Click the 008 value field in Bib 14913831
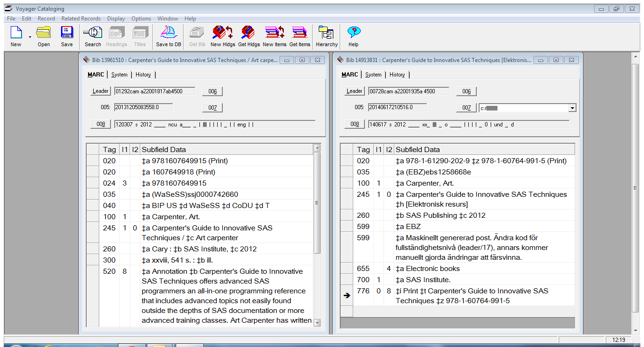 click(x=468, y=125)
